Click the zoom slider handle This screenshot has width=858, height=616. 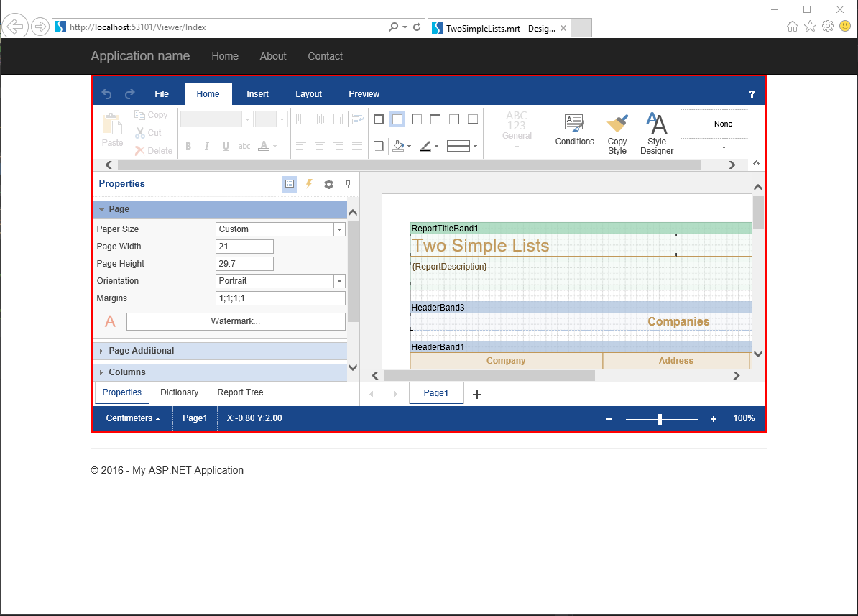660,419
